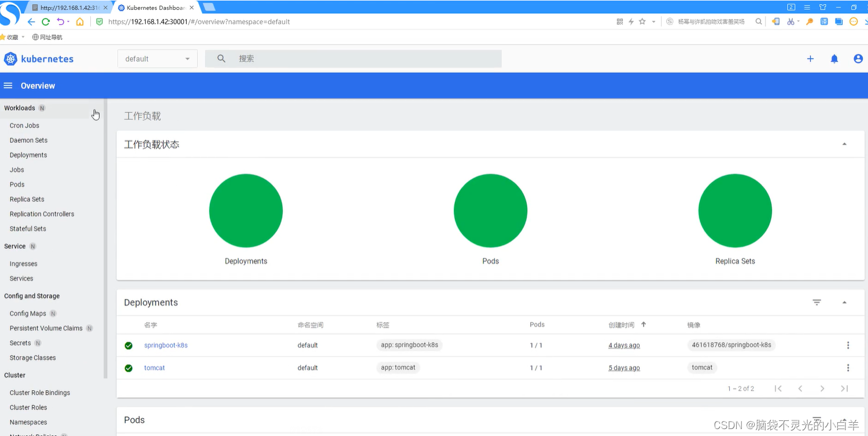
Task: Bookmark page with star icon
Action: tap(642, 21)
